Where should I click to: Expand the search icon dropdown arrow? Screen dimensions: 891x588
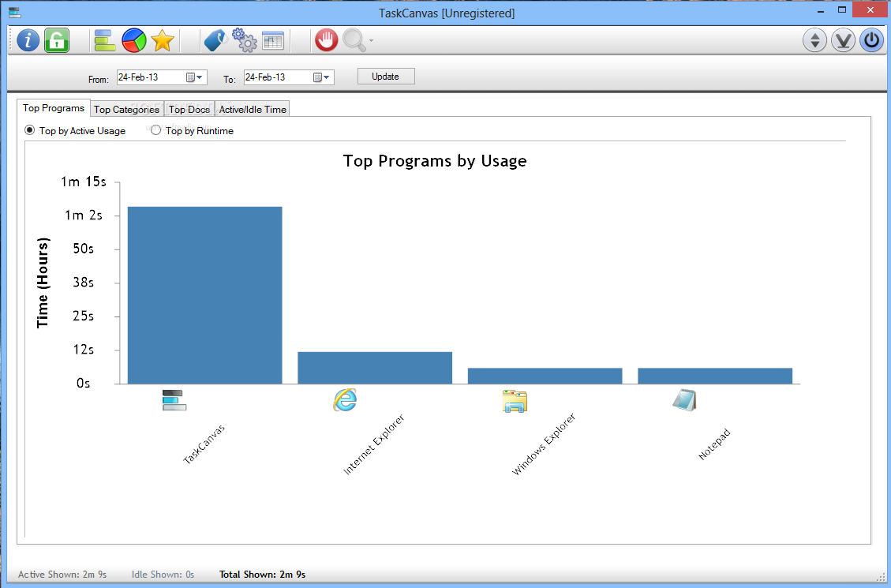(x=371, y=41)
